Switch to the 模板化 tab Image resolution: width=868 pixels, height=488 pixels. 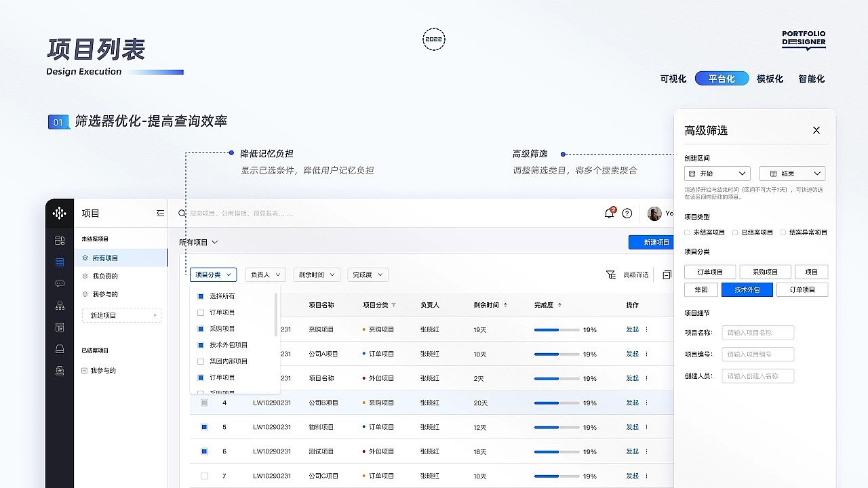(770, 79)
